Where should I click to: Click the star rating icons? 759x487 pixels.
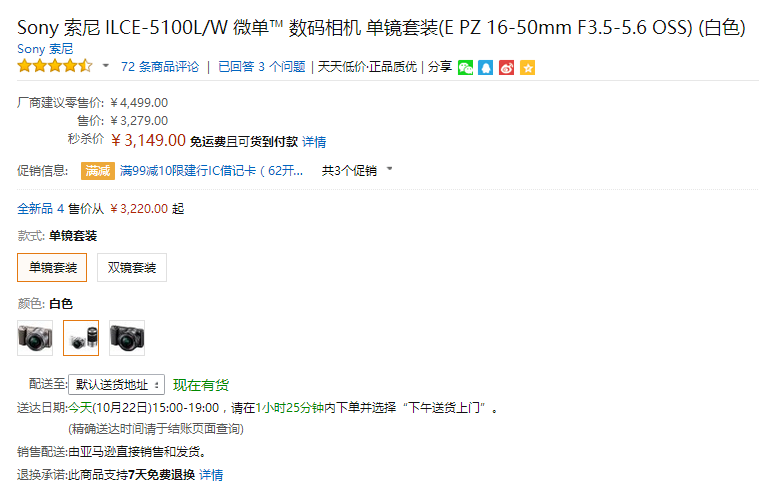pos(55,66)
